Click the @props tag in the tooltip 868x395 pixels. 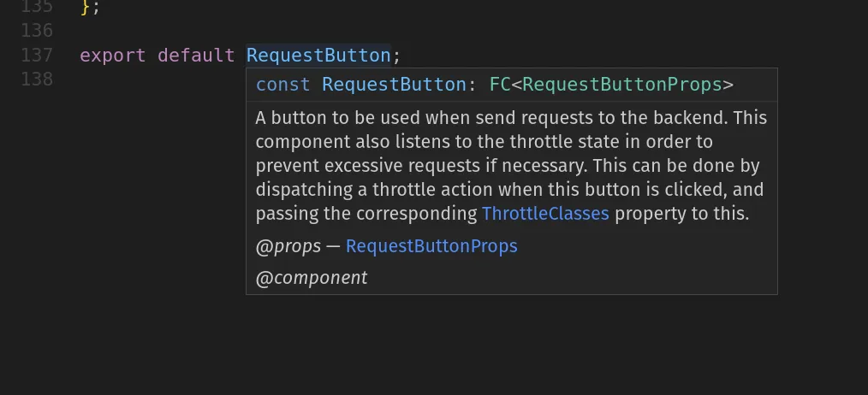point(288,246)
